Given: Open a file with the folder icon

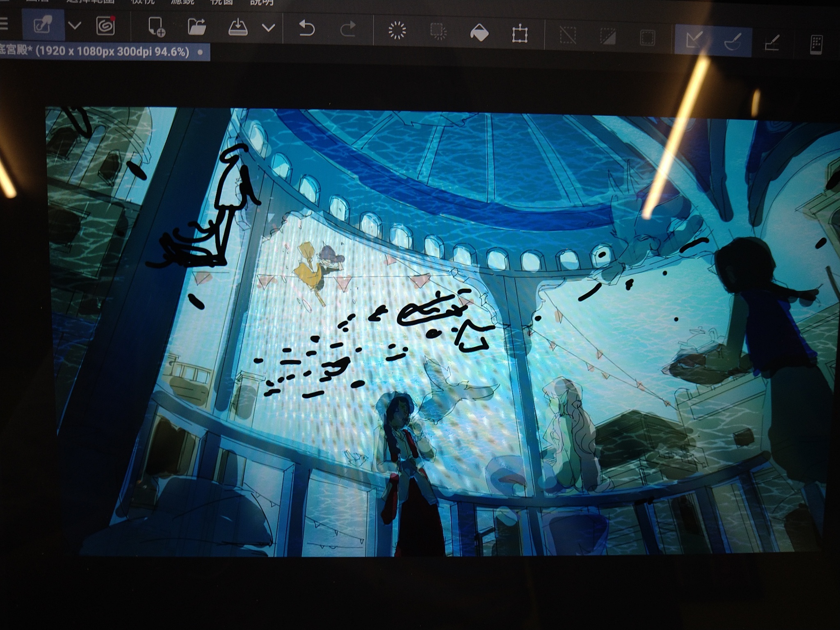Looking at the screenshot, I should pos(197,27).
